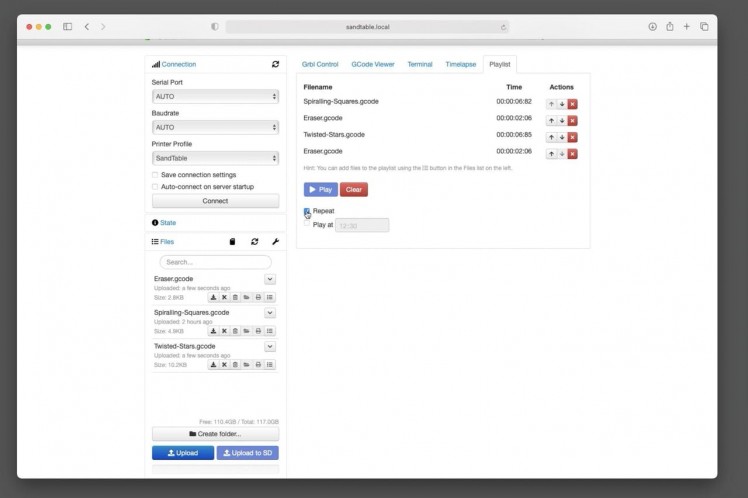Screen dimensions: 748x498
Task: Refresh the Files list
Action: tap(255, 242)
